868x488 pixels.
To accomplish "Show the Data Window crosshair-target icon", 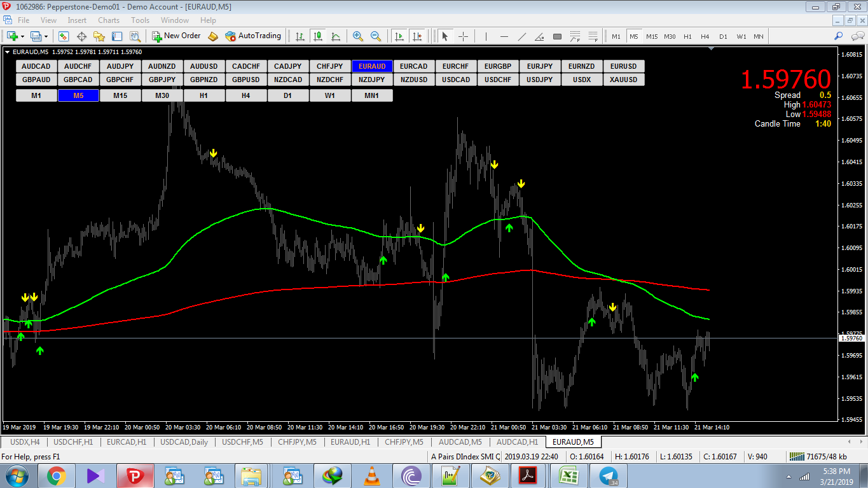I will pos(81,36).
